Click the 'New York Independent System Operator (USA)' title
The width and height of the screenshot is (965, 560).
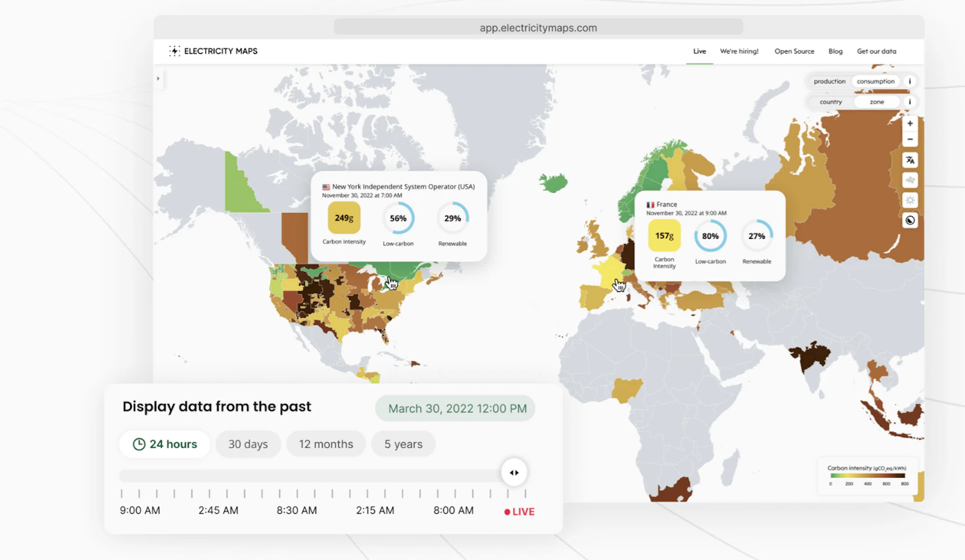403,187
